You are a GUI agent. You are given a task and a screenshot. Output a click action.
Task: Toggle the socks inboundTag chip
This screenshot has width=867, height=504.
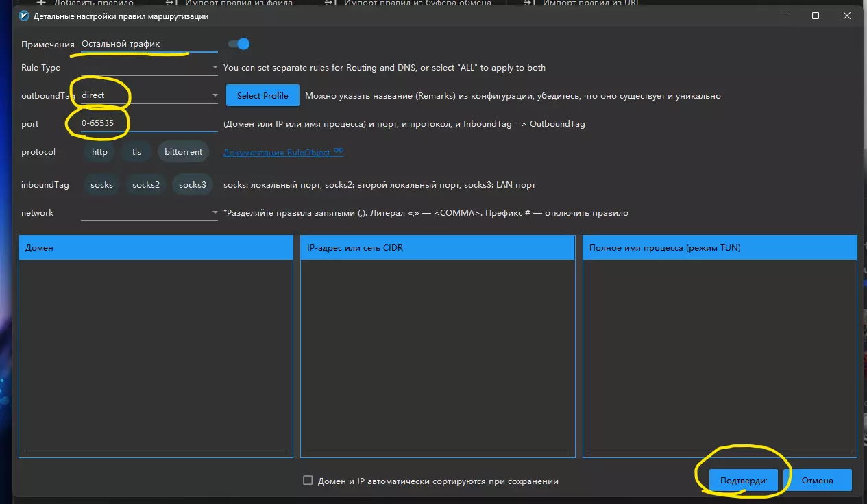coord(101,185)
